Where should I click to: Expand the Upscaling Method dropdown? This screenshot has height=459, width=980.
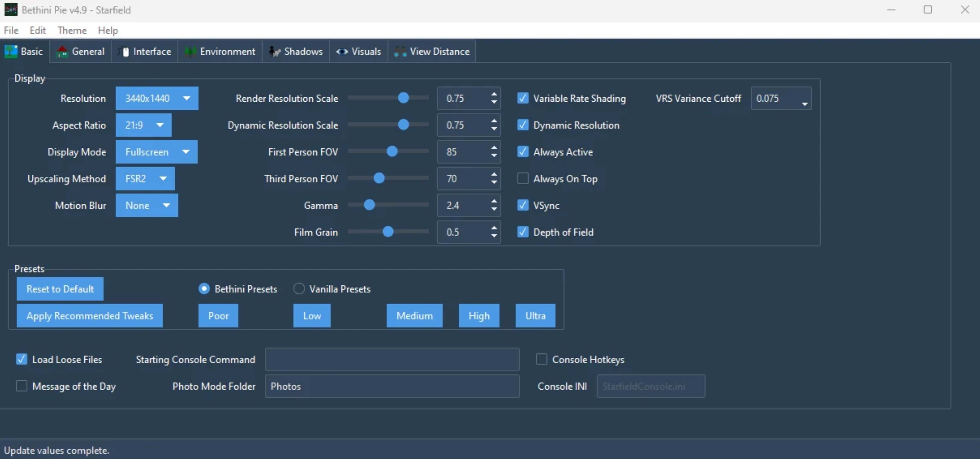[145, 178]
